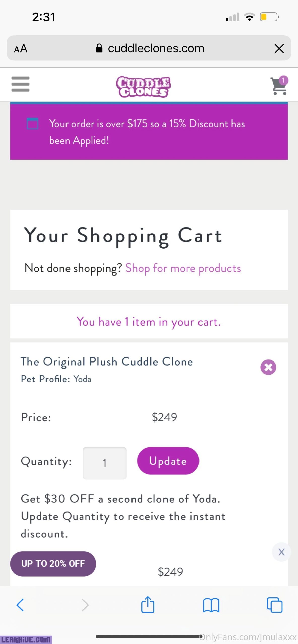Tap the UP TO 20% OFF button
The height and width of the screenshot is (644, 298).
pos(53,564)
